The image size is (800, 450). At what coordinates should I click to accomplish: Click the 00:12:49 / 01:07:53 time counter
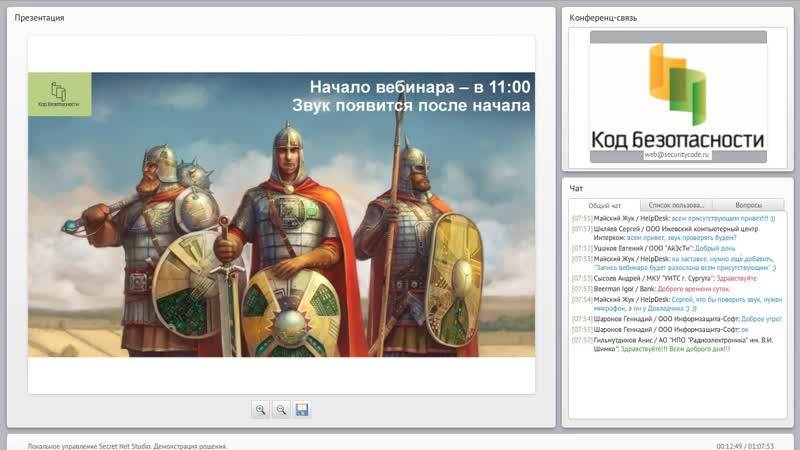745,446
